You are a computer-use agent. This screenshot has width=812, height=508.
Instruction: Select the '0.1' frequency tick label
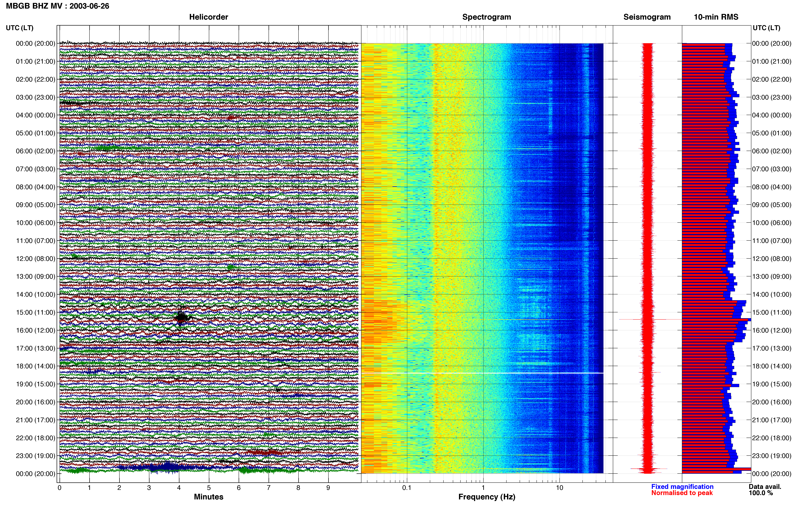[x=407, y=488]
